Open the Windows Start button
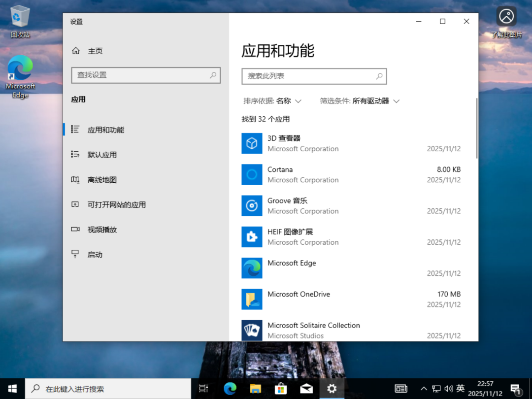The height and width of the screenshot is (399, 532). [x=12, y=389]
